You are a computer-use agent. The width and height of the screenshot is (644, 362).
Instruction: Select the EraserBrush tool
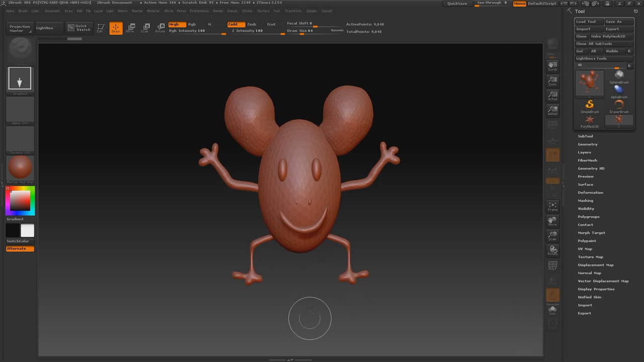click(x=619, y=106)
